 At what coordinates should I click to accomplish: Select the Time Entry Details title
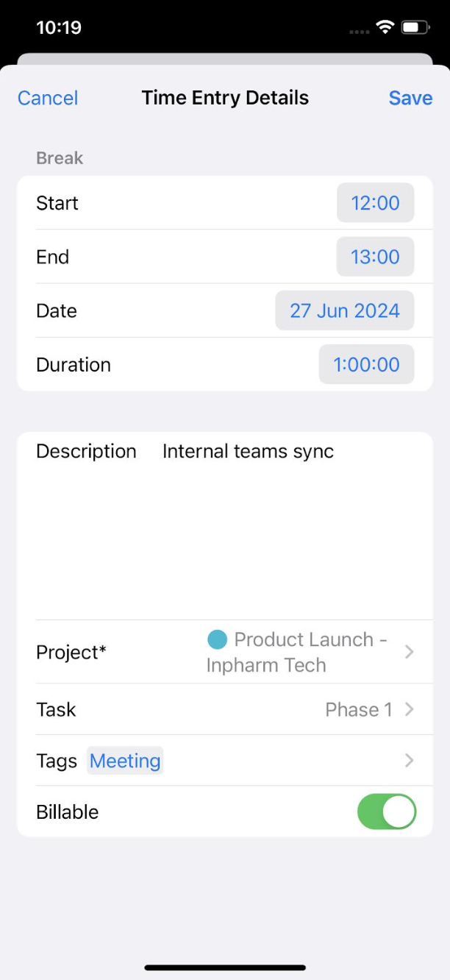[225, 97]
